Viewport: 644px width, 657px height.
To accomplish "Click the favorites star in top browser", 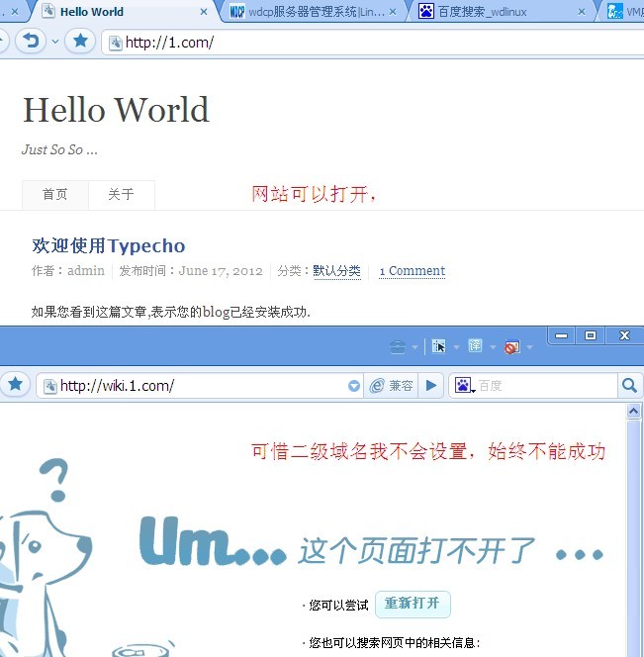I will (80, 42).
